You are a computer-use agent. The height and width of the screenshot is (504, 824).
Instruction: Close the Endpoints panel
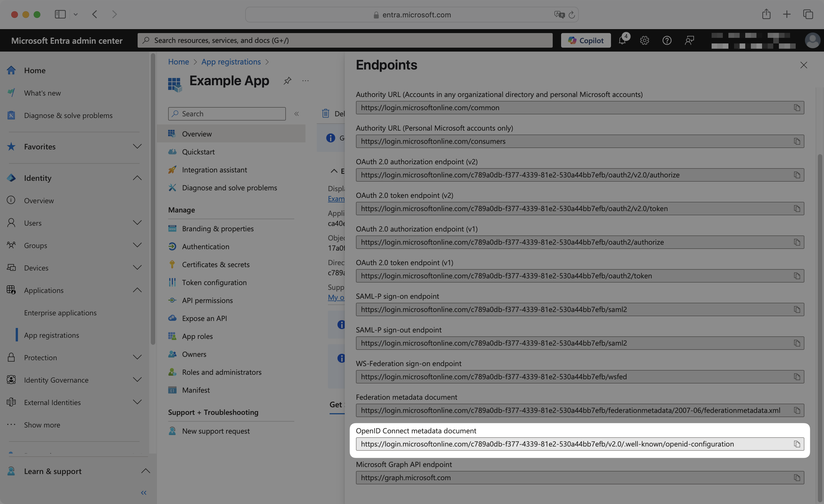pos(804,65)
